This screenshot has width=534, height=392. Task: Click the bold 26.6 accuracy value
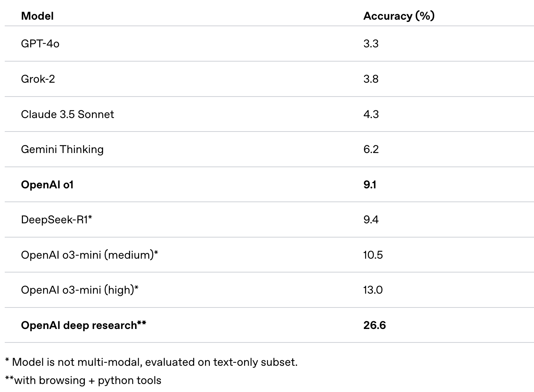[374, 325]
